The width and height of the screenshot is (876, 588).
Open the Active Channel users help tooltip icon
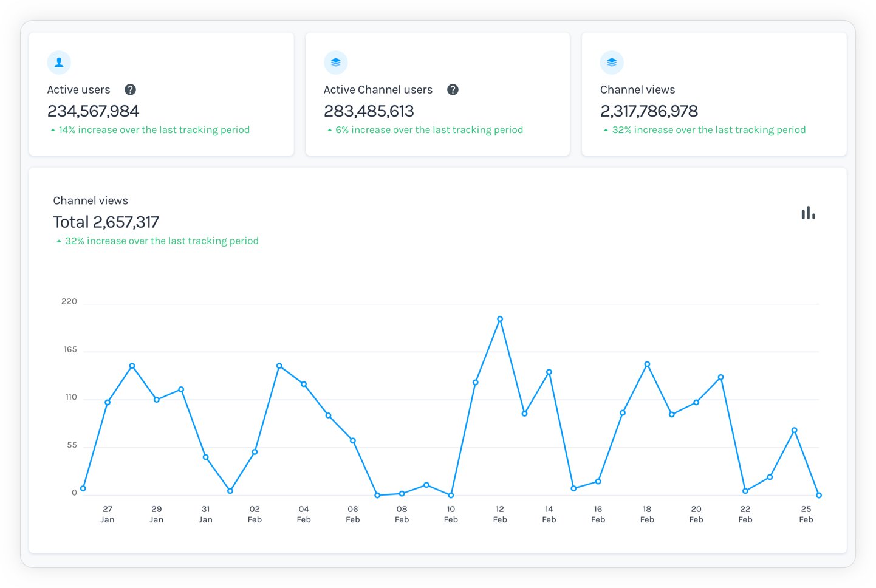pyautogui.click(x=453, y=89)
